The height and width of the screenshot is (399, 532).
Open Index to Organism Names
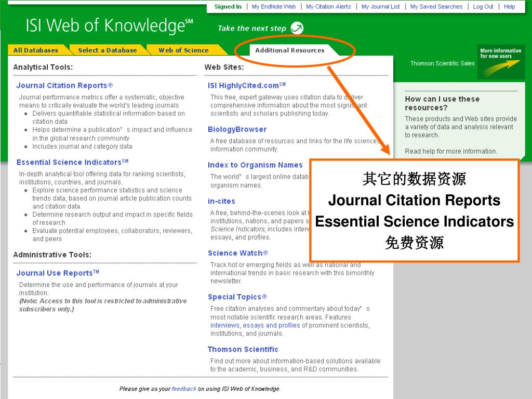pyautogui.click(x=255, y=165)
